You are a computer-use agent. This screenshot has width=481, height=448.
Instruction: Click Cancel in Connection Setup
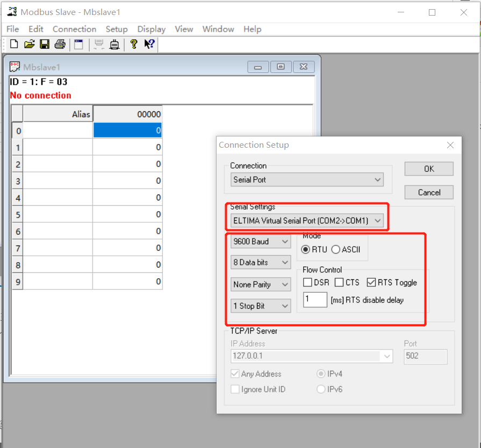(x=429, y=192)
